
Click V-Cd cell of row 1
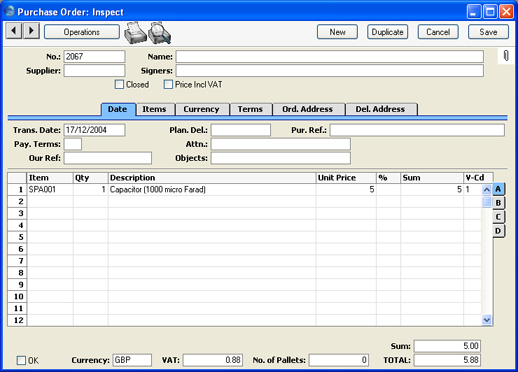click(473, 190)
